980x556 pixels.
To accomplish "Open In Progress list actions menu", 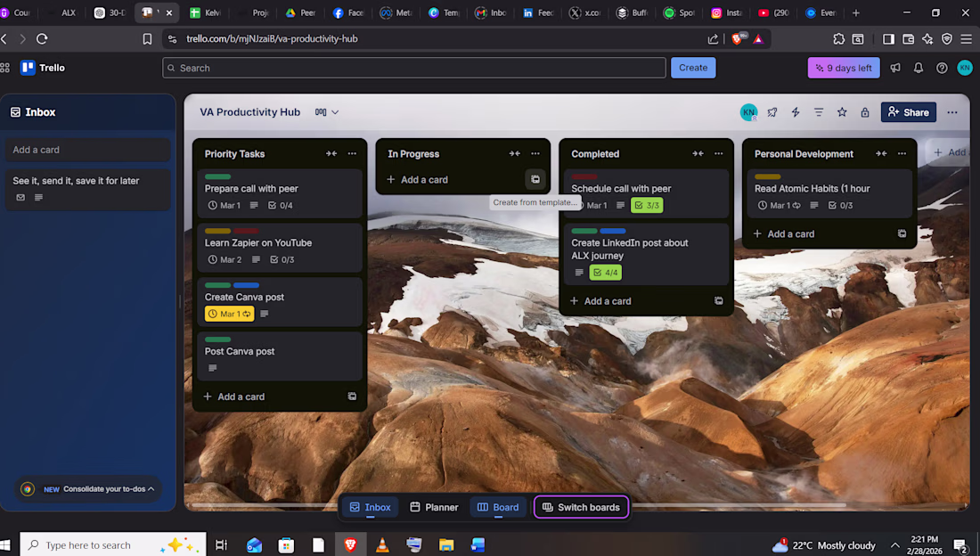I will [535, 153].
